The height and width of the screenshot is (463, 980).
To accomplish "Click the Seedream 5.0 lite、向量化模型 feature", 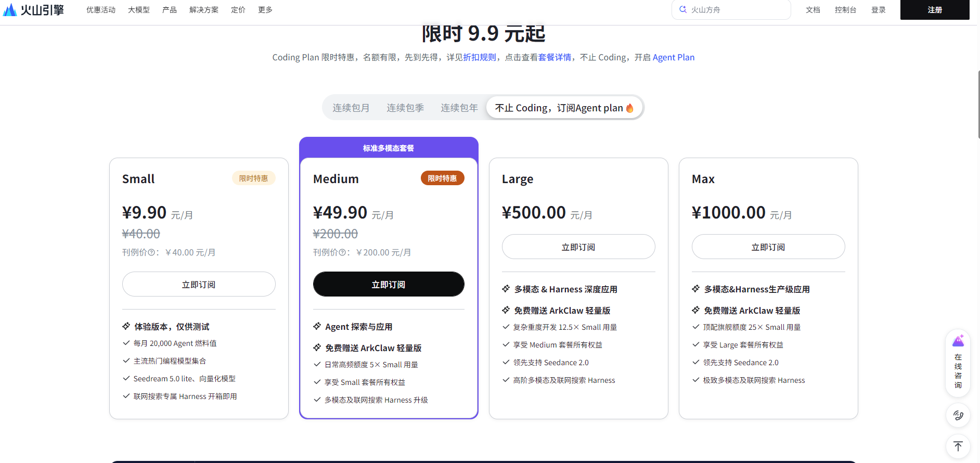I will tap(185, 379).
